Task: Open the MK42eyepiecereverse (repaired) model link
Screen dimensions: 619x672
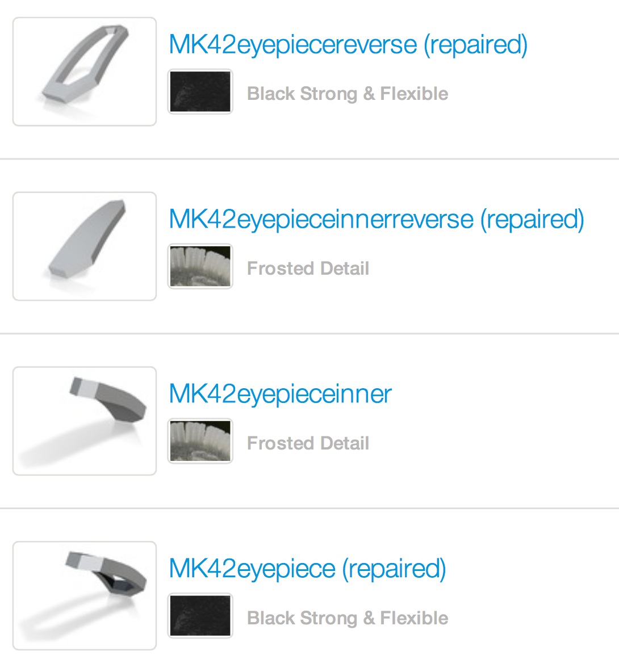Action: [x=348, y=45]
